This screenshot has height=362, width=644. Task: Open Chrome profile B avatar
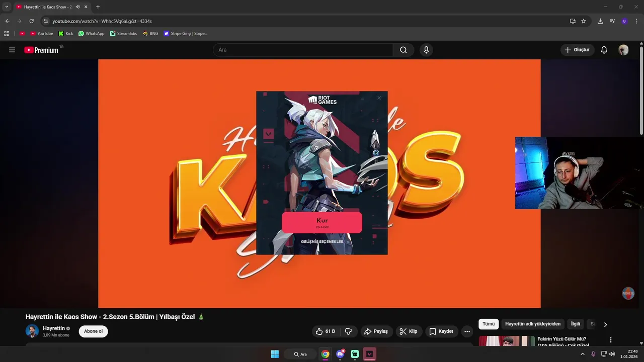coord(624,21)
